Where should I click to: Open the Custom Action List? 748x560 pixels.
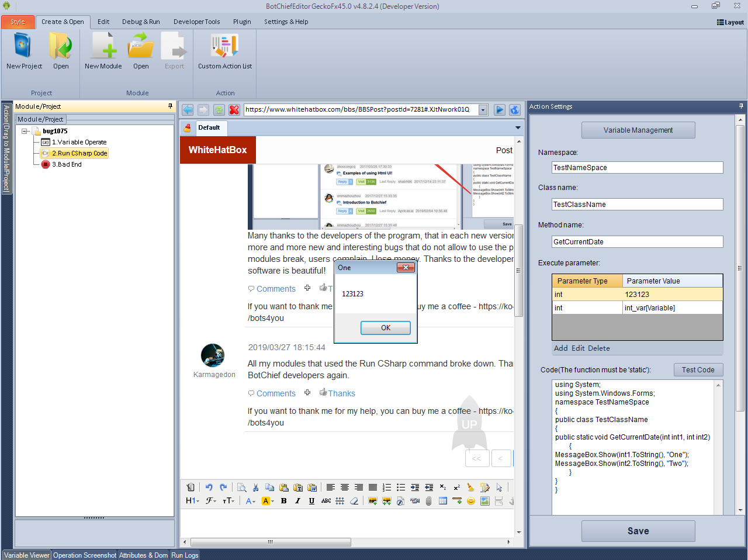click(x=224, y=47)
